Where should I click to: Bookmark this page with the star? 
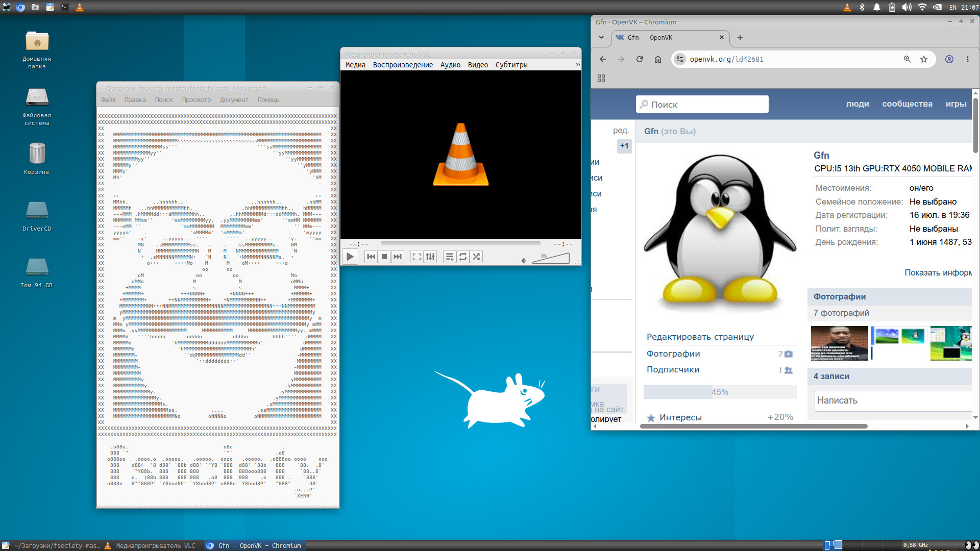click(924, 59)
